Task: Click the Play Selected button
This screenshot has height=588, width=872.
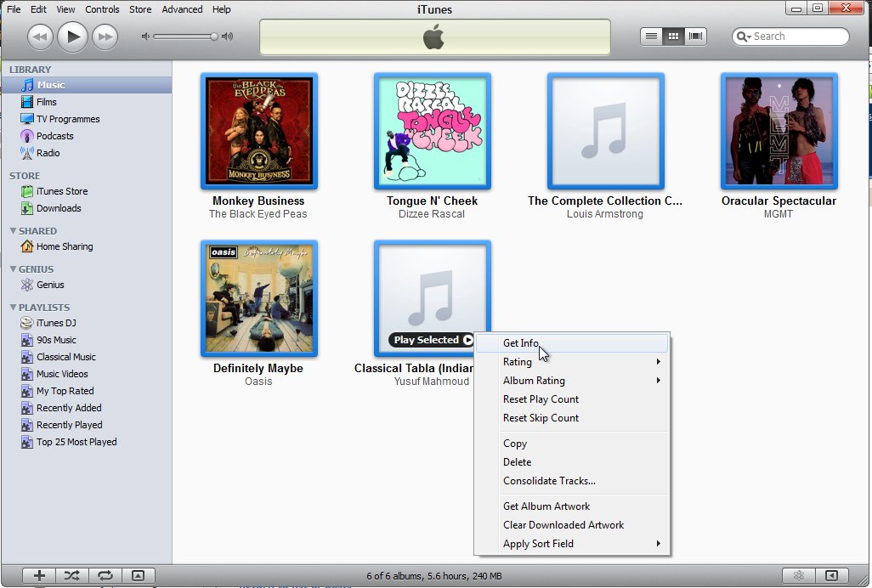Action: coord(432,340)
